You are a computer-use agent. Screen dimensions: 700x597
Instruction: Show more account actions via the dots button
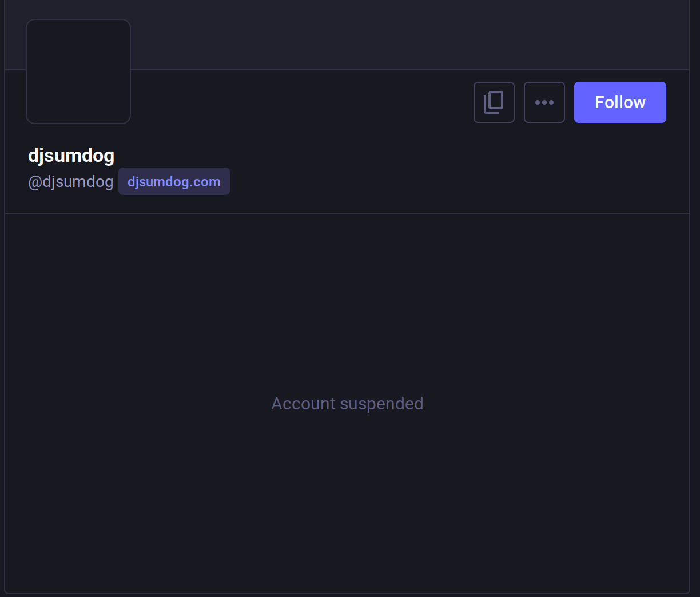pyautogui.click(x=544, y=102)
